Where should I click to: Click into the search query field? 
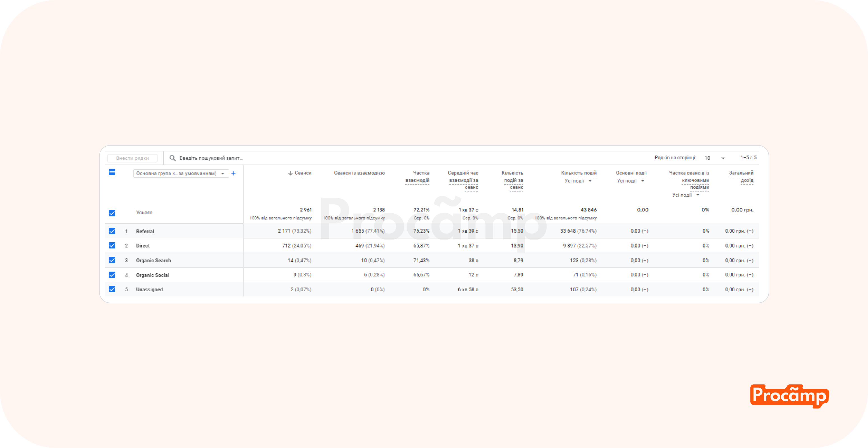(x=211, y=158)
